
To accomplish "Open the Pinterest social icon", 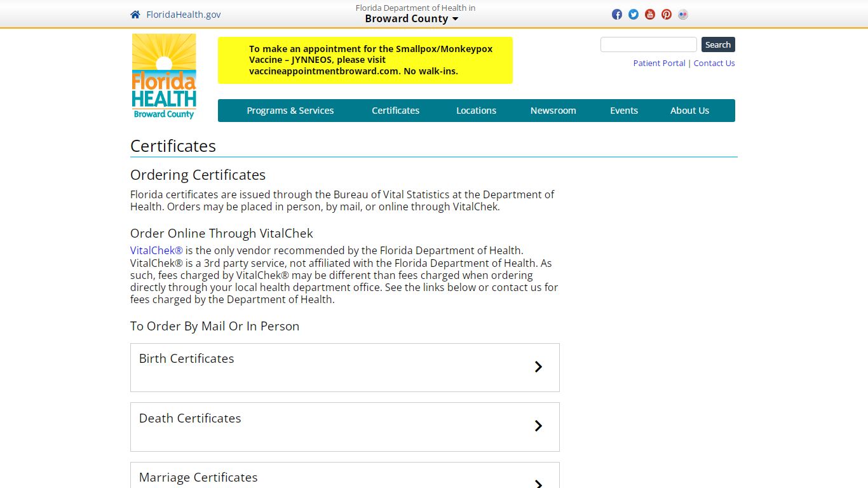I will point(667,15).
